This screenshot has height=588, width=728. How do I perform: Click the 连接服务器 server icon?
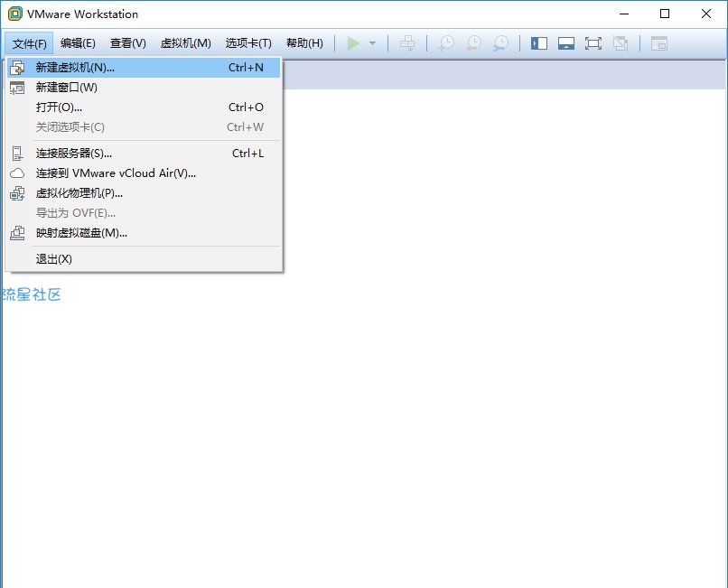(x=17, y=154)
